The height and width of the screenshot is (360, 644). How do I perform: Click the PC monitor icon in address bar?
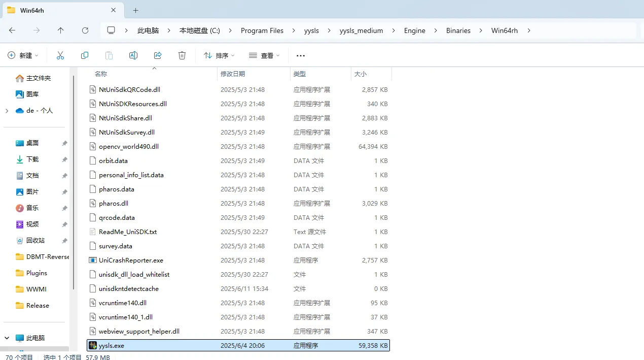coord(111,30)
